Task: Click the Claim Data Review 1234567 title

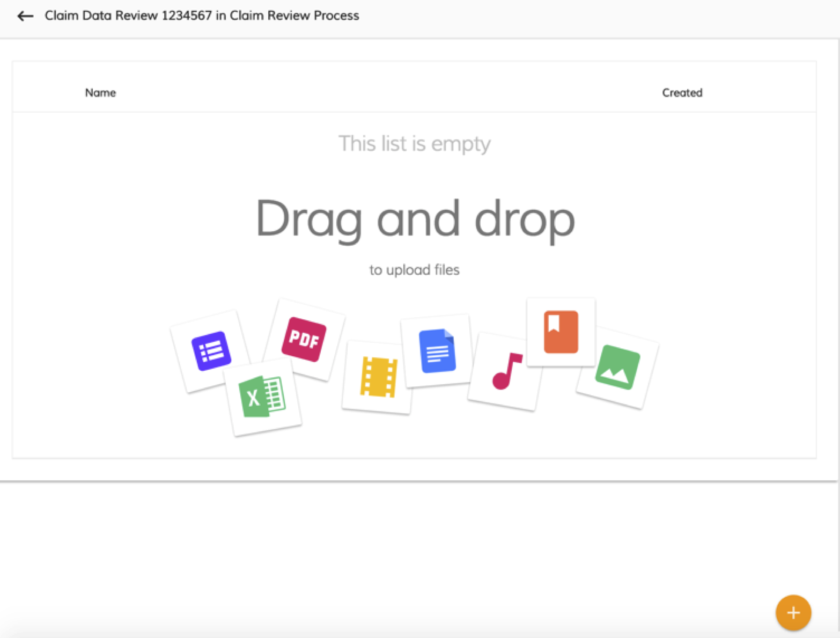Action: pyautogui.click(x=202, y=16)
